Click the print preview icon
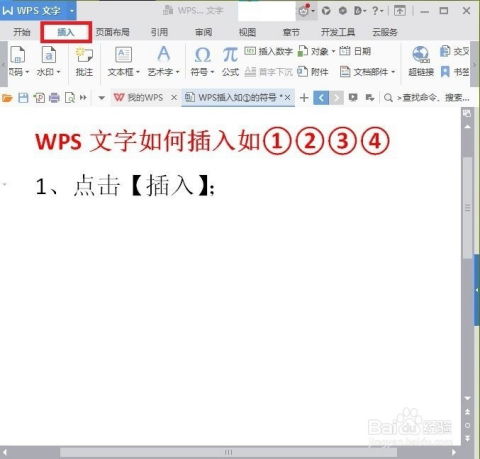The width and height of the screenshot is (480, 459). click(70, 98)
